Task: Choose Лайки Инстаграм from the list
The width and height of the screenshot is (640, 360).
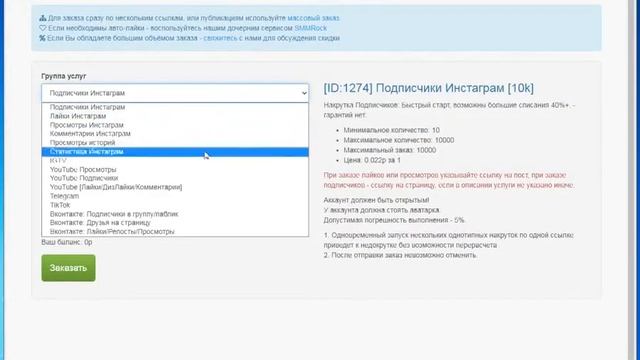Action: 175,116
